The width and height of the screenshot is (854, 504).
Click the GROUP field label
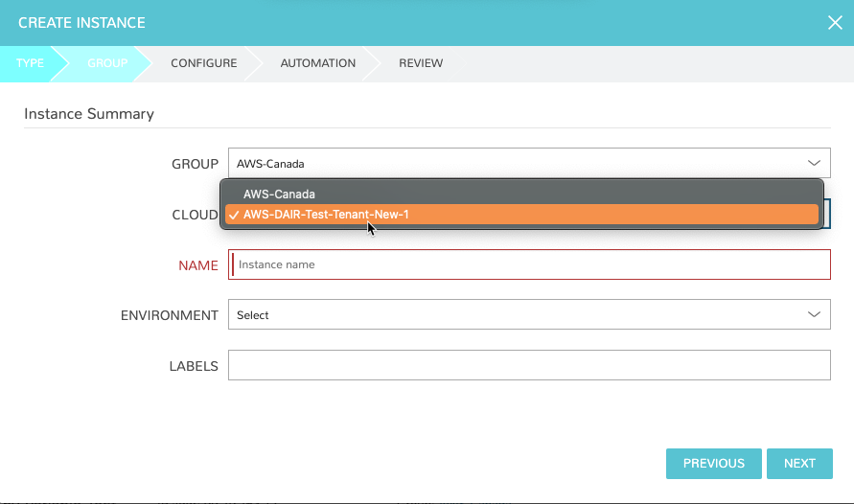195,165
